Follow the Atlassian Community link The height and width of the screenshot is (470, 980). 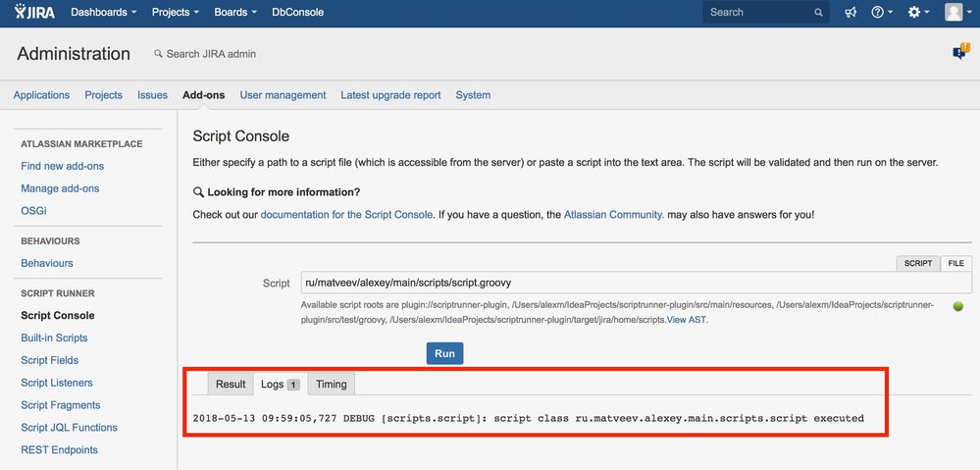[614, 214]
